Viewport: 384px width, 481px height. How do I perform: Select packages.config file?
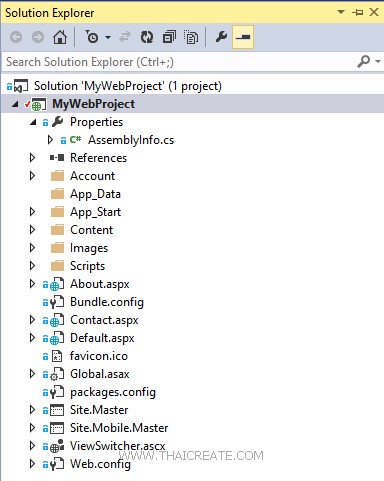113,392
